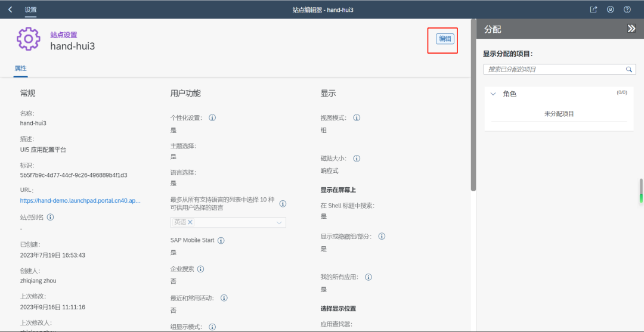Click the description UI5 应用配置平台
Viewport: 644px width, 332px height.
tap(43, 150)
